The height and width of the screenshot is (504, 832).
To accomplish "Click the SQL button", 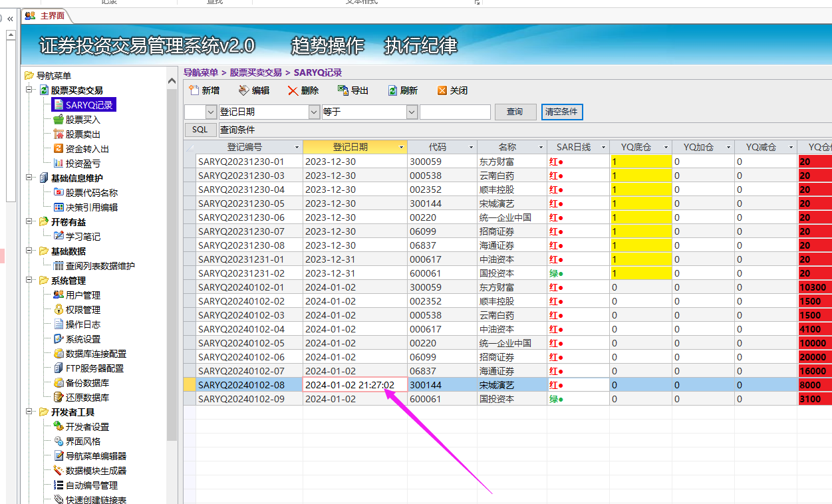I will pyautogui.click(x=200, y=130).
